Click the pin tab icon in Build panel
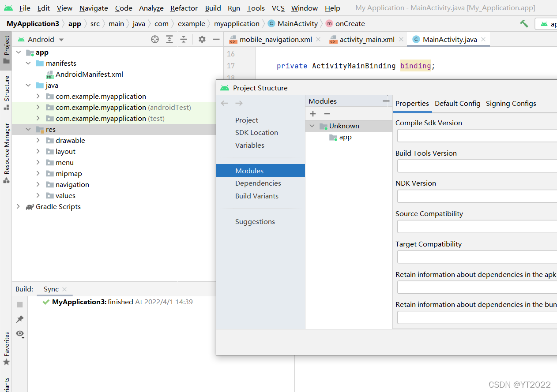 (x=20, y=319)
